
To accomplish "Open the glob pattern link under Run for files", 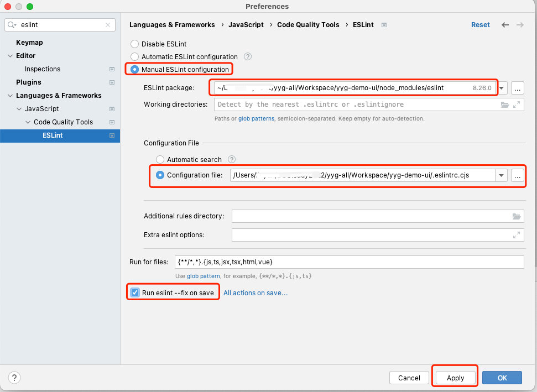I will 203,276.
